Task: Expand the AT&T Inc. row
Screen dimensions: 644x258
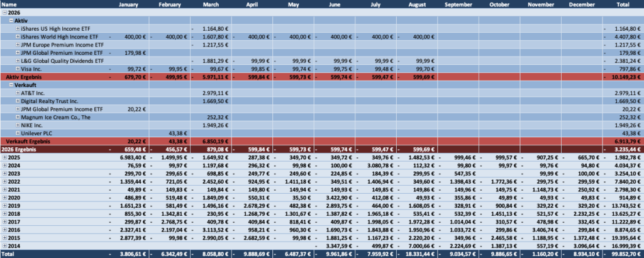Action: [x=18, y=93]
